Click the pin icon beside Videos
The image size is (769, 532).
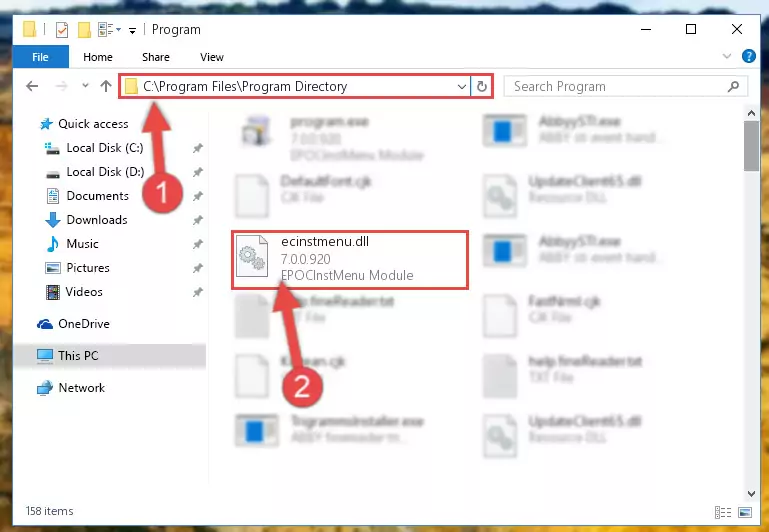point(197,292)
